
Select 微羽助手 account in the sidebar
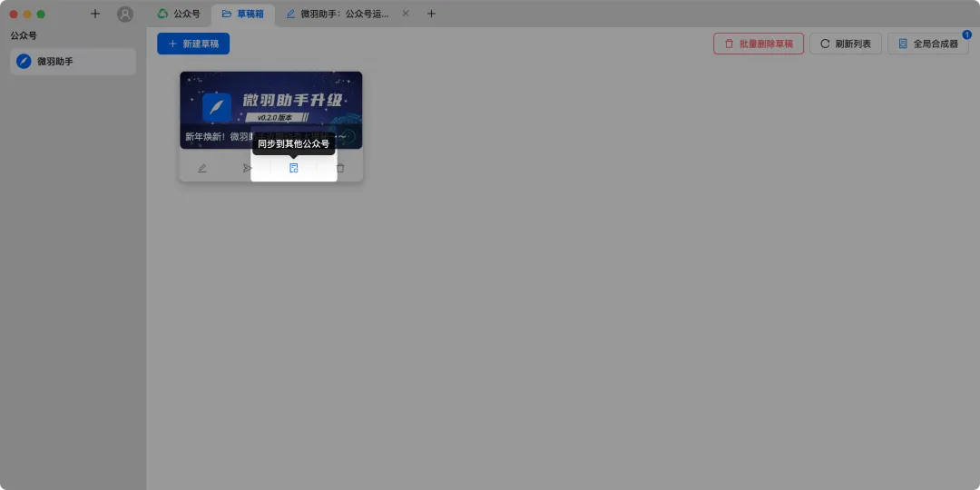[73, 62]
